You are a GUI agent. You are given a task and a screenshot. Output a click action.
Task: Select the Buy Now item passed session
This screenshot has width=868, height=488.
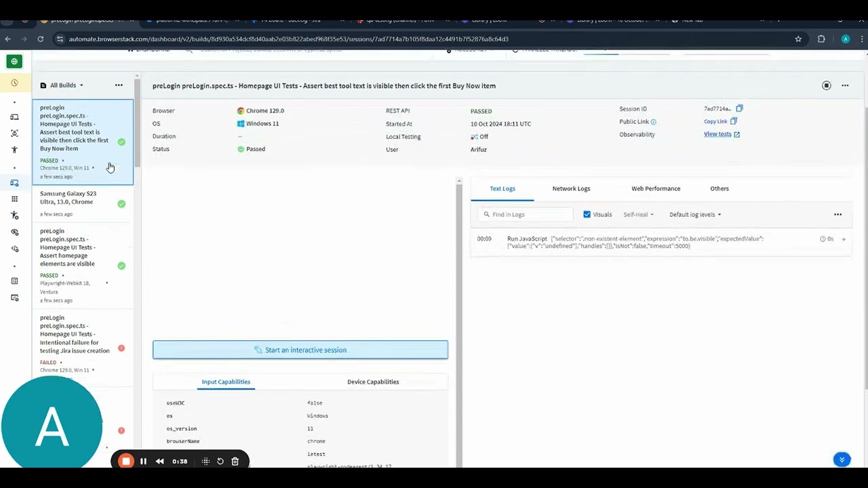coord(83,142)
